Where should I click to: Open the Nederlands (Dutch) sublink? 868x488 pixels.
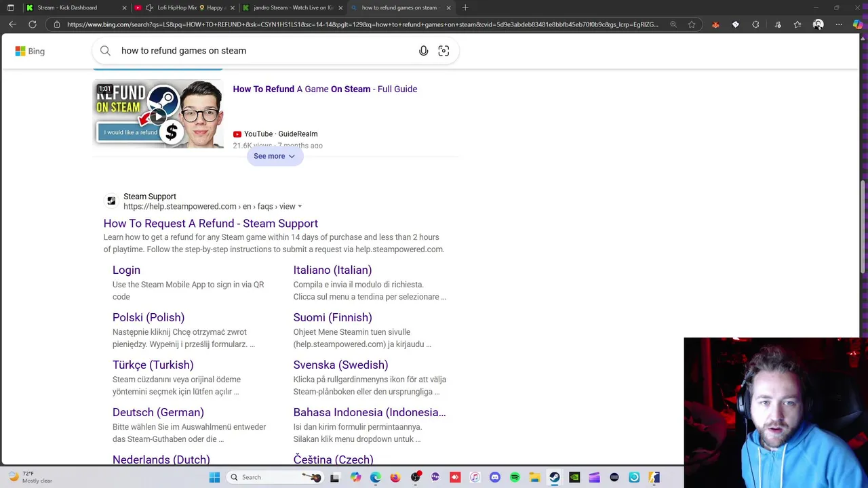pyautogui.click(x=161, y=459)
